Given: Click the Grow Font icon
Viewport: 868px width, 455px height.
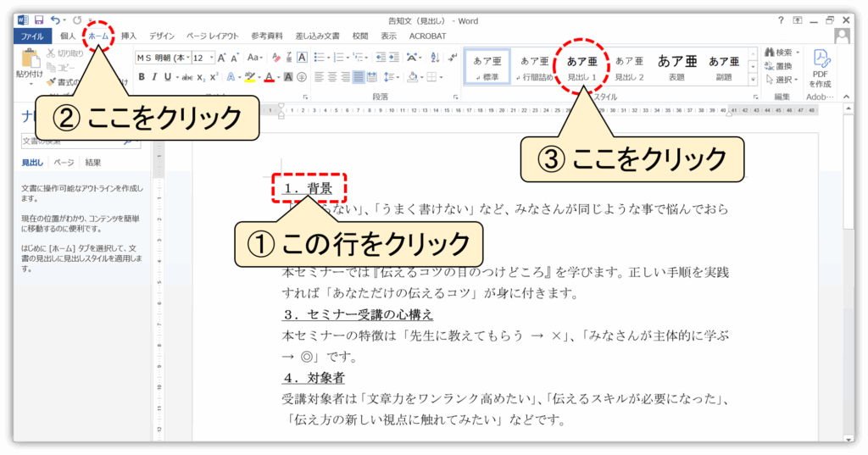Looking at the screenshot, I should pyautogui.click(x=221, y=58).
